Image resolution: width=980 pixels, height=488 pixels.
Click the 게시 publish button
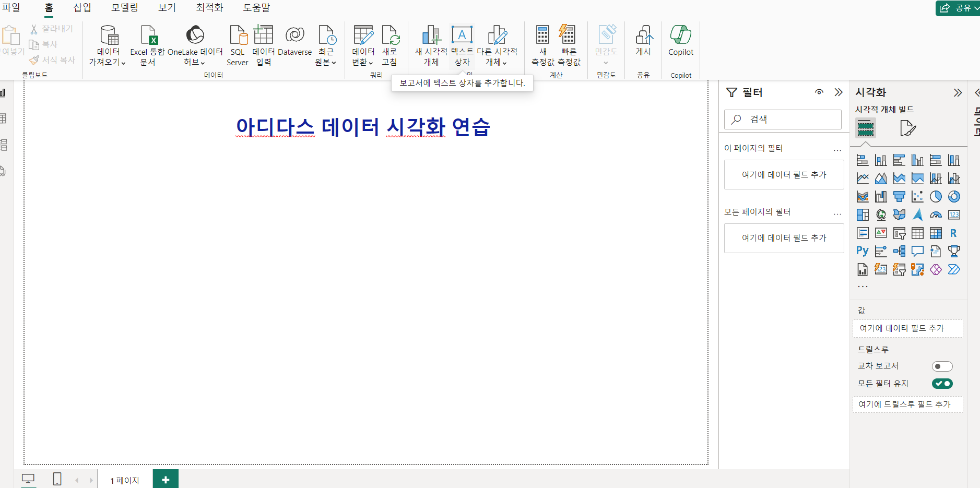click(644, 41)
